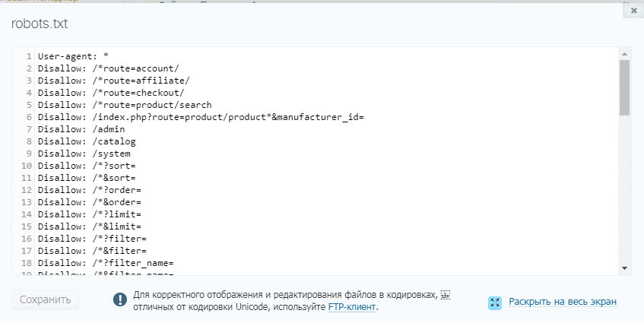644x323 pixels.
Task: Click the robots.txt dialog title
Action: 39,24
